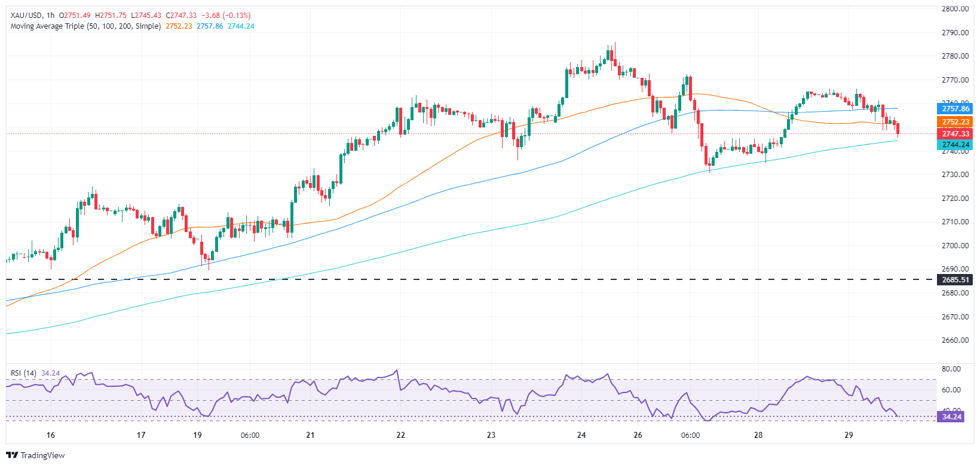980x466 pixels.
Task: Click the purple RSI 34.24 axis tag
Action: click(x=951, y=417)
